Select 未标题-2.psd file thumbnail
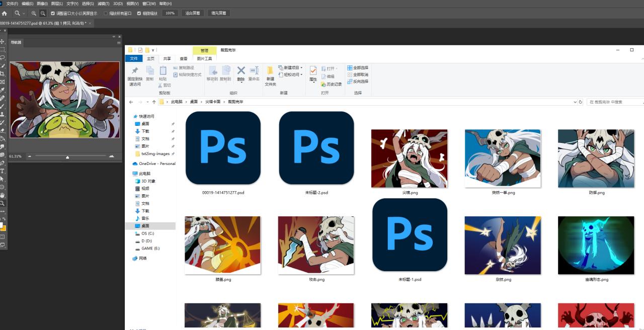 [316, 148]
